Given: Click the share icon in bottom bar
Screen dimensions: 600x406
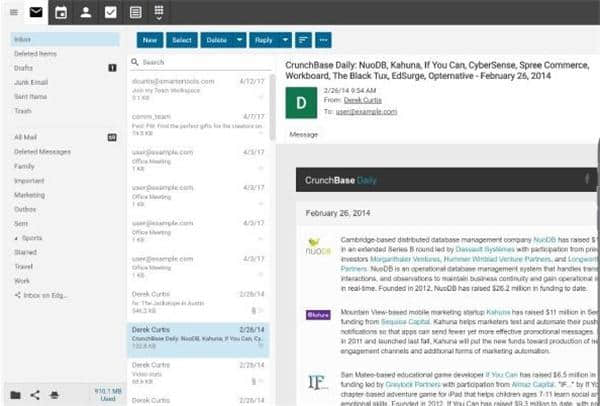Looking at the screenshot, I should 35,395.
